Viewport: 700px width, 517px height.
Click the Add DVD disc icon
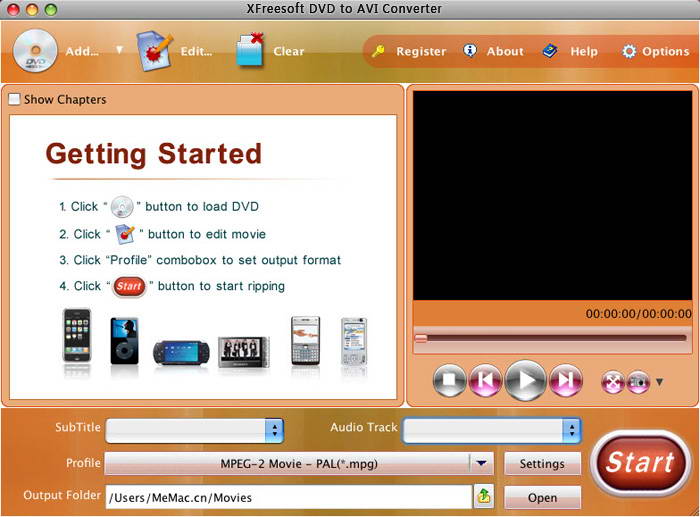click(x=35, y=51)
